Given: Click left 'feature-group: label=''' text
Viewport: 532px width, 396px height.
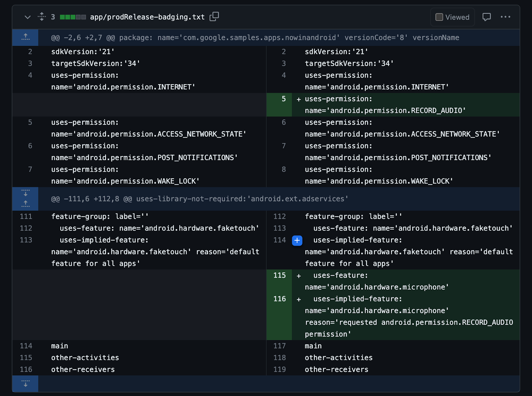Looking at the screenshot, I should 100,216.
